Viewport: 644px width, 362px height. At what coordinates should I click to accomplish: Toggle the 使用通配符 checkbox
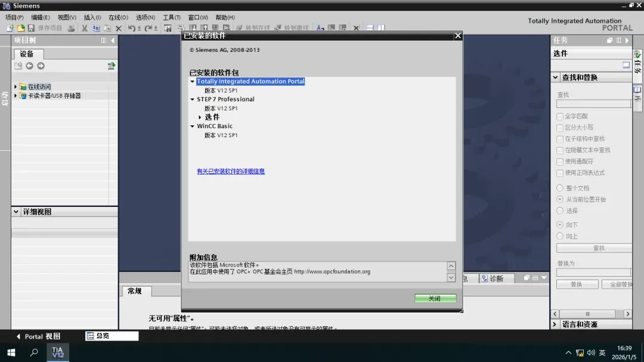coord(560,162)
